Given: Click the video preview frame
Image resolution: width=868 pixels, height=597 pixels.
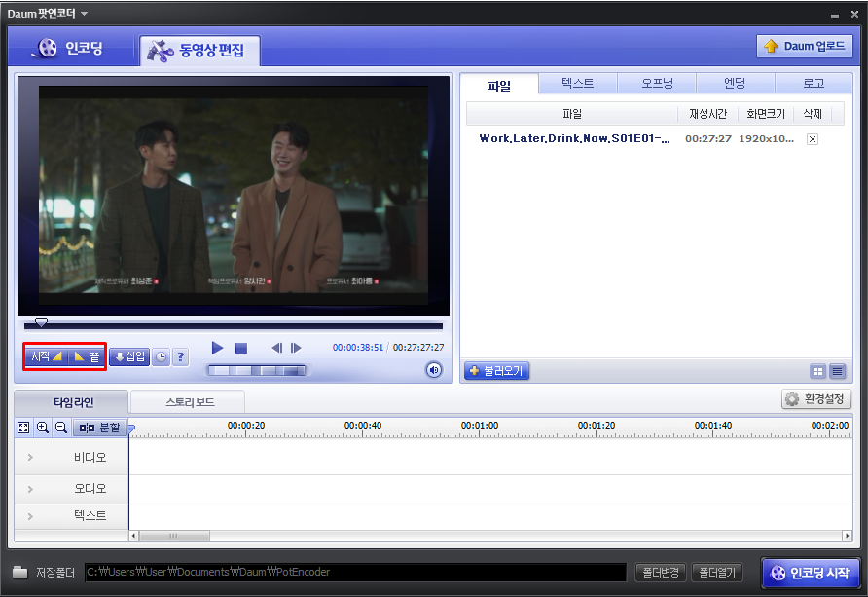Looking at the screenshot, I should coord(233,196).
